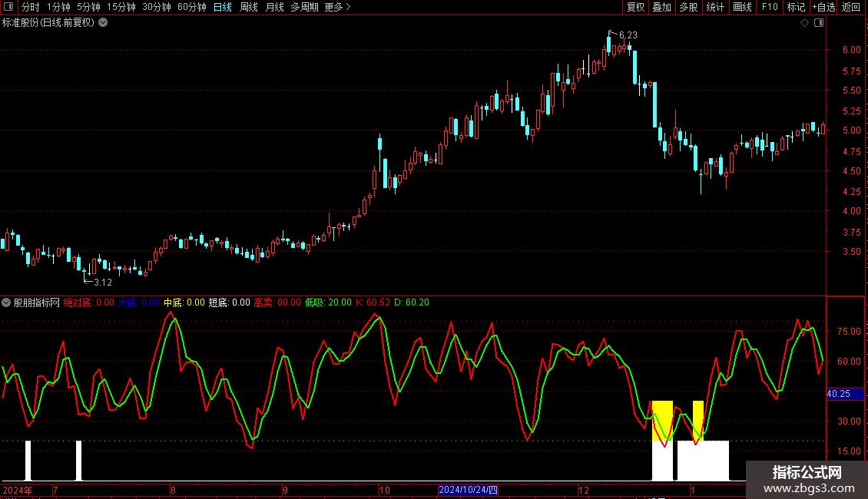The height and width of the screenshot is (499, 868).
Task: Switch to 分时 intraday chart
Action: pos(31,7)
